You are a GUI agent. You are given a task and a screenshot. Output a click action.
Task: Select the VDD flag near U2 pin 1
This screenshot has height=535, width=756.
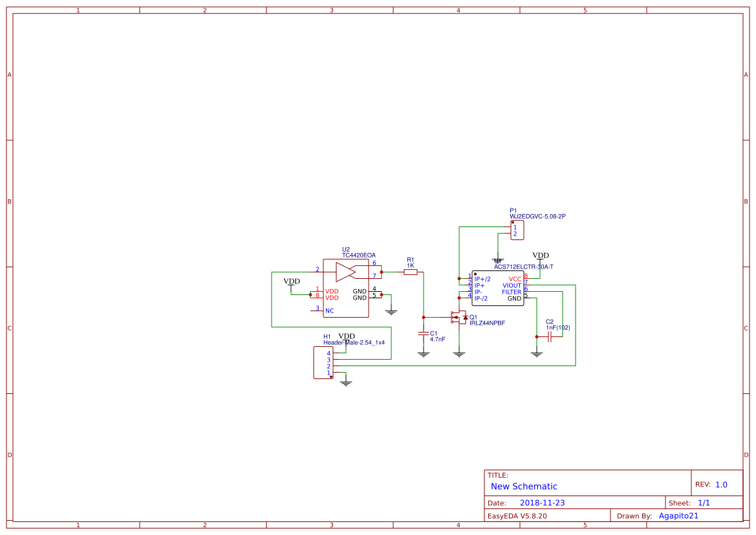[x=291, y=281]
